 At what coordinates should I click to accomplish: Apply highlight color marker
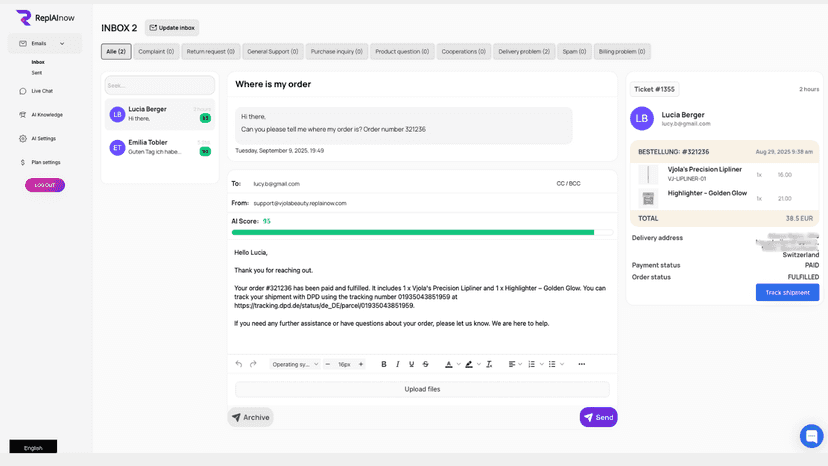pyautogui.click(x=469, y=364)
